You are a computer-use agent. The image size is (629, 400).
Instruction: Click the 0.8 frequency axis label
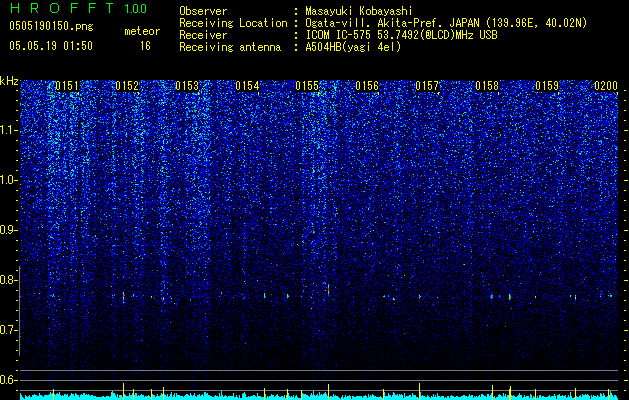9,280
